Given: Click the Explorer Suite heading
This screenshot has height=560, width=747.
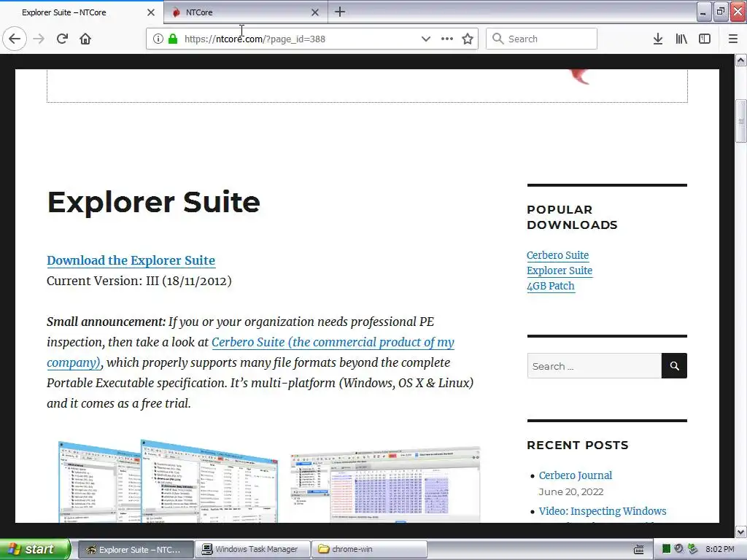Looking at the screenshot, I should (x=153, y=202).
